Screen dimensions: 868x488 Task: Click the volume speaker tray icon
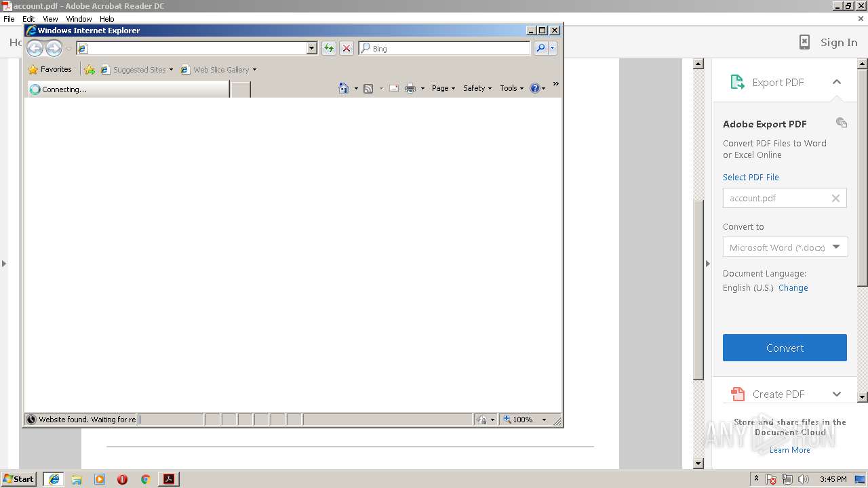tap(804, 479)
